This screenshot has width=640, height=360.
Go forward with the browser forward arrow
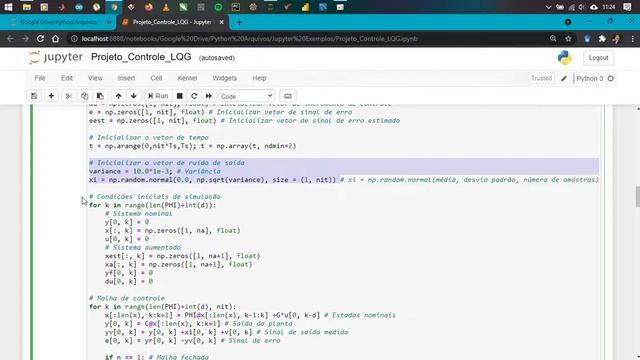25,39
